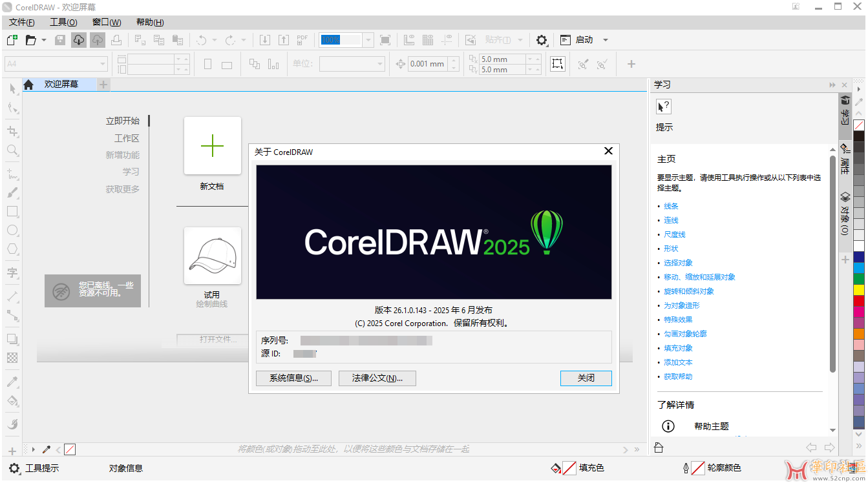868x483 pixels.
Task: Click the cloud upload icon
Action: click(97, 40)
